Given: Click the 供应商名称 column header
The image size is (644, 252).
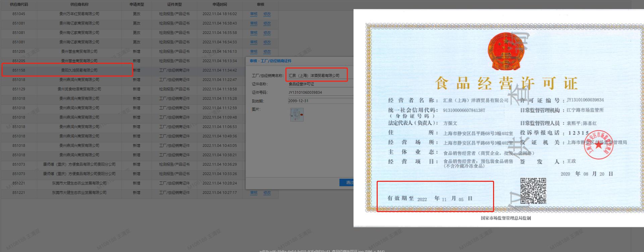Looking at the screenshot, I should [x=79, y=4].
